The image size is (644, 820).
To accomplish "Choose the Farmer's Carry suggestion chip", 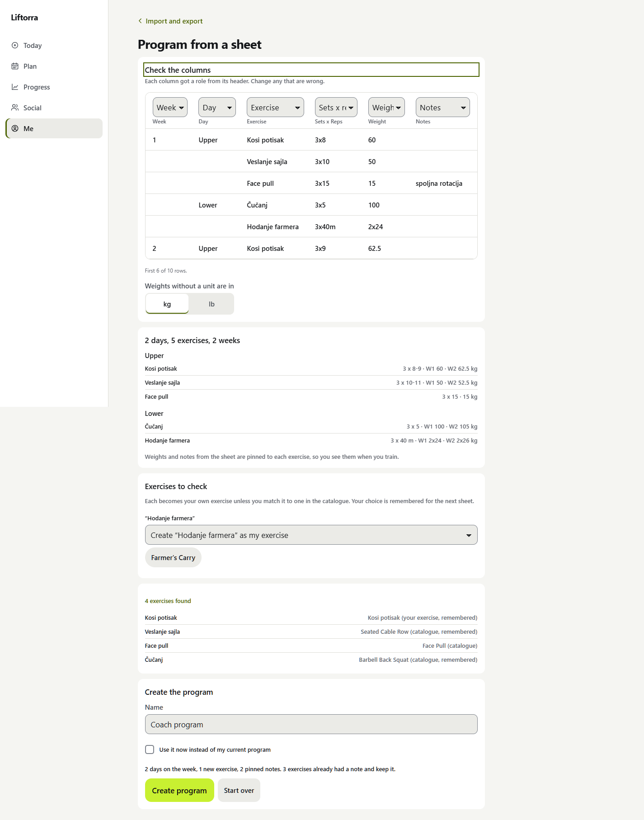I will pyautogui.click(x=173, y=557).
